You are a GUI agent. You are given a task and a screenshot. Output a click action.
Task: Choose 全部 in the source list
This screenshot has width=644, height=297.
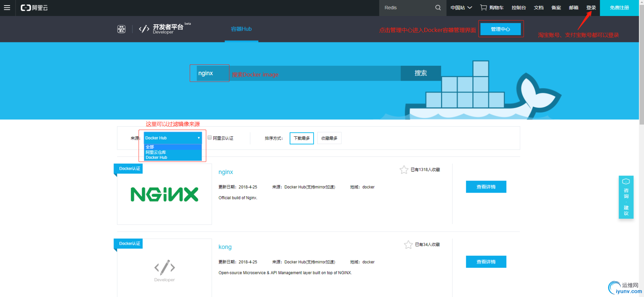tap(173, 147)
